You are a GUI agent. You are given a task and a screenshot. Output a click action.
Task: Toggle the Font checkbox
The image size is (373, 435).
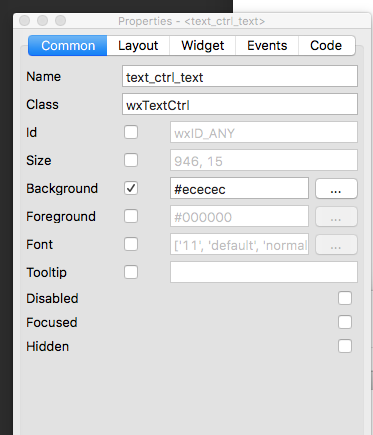click(131, 244)
